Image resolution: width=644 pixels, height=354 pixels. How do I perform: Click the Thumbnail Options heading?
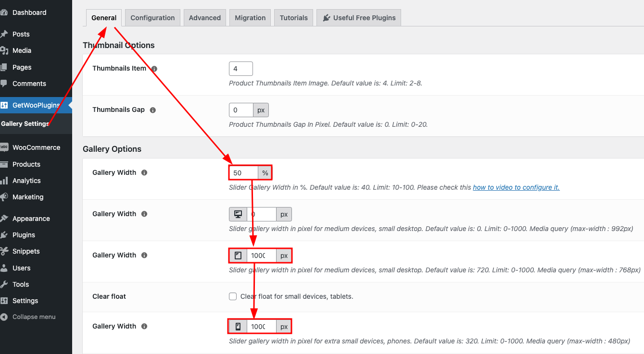[x=119, y=45]
